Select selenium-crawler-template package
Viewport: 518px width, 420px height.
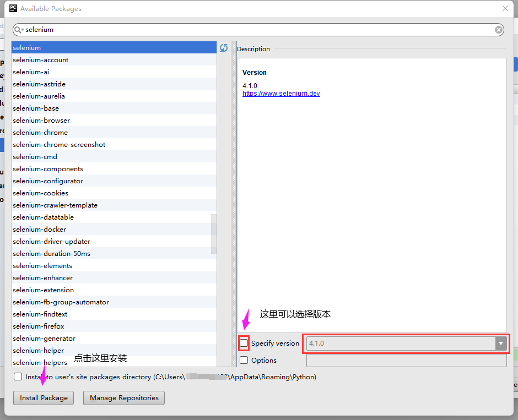pos(114,205)
